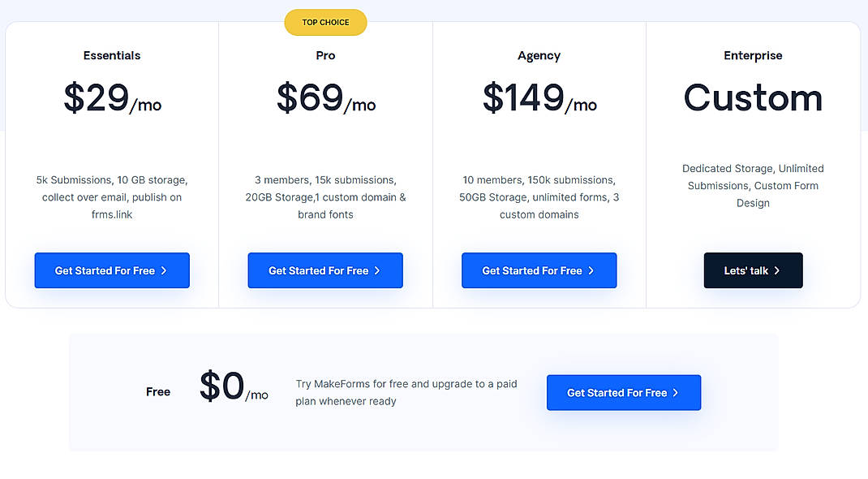Select the Enterprise plan heading
Viewport: 868px width, 479px height.
753,55
